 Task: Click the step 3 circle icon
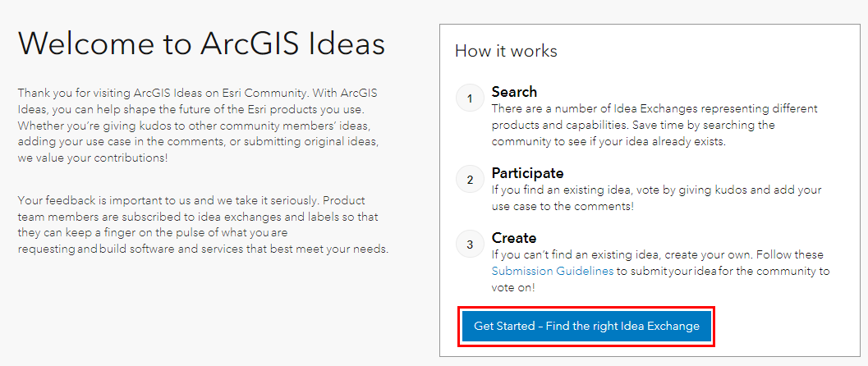(470, 245)
